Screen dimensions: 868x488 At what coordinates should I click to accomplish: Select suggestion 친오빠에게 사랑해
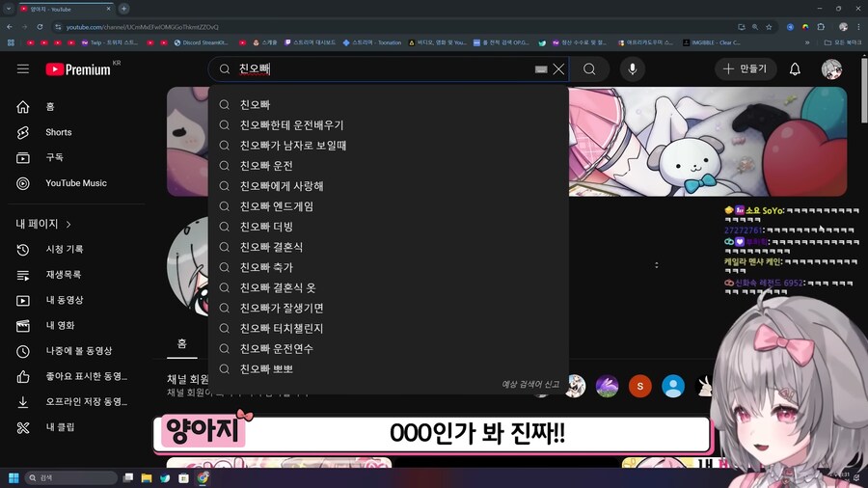pos(388,186)
